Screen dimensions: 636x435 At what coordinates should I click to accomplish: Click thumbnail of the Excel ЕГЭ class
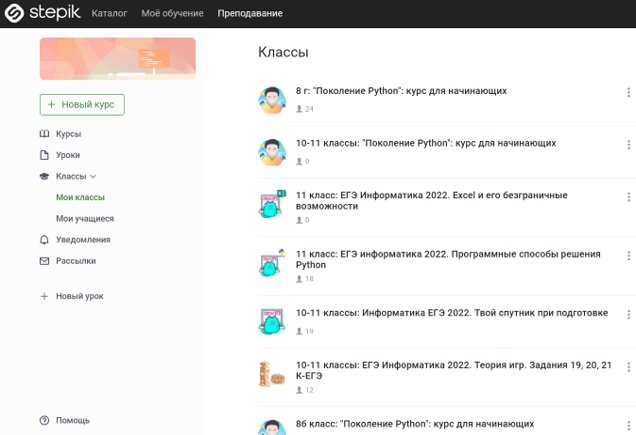click(272, 204)
